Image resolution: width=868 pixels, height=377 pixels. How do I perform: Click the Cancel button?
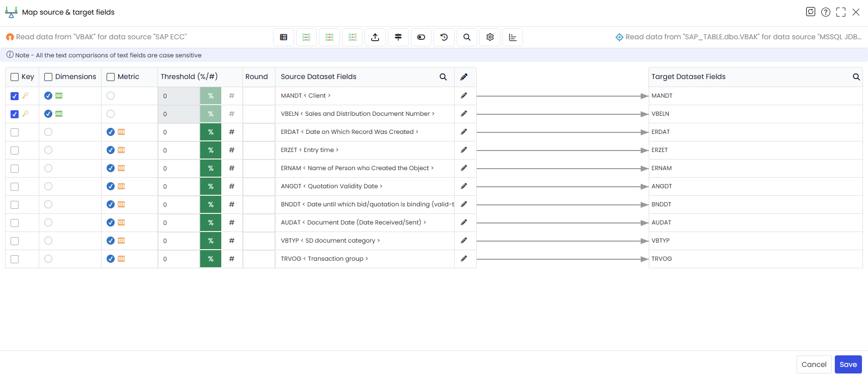[x=814, y=364]
